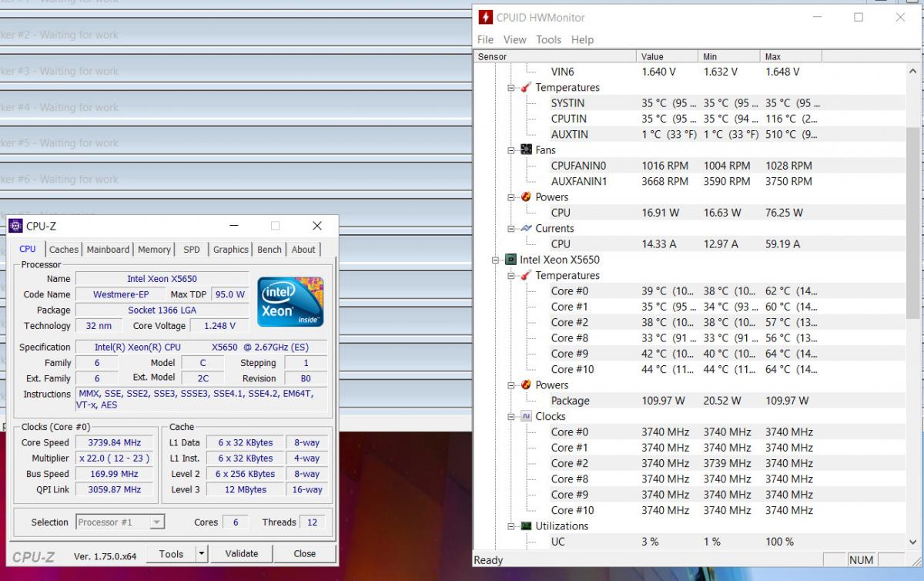Click the HWMonitor lightning app icon
Screen dimensions: 924x581
click(x=486, y=17)
